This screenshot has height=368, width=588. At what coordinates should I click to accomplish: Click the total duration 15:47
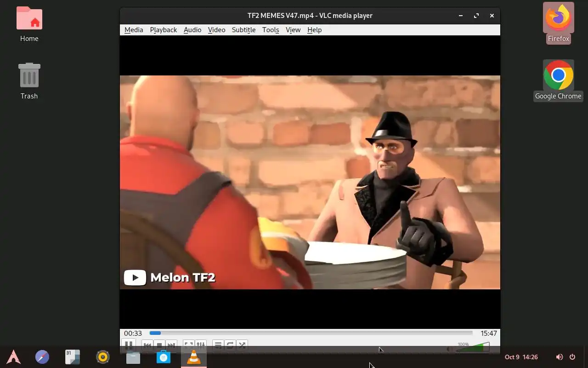tap(489, 333)
